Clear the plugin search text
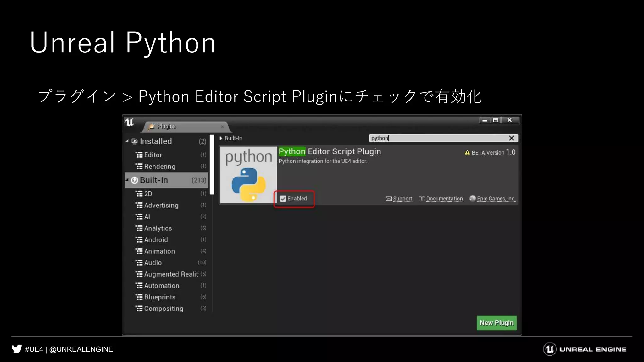The image size is (644, 362). (512, 138)
